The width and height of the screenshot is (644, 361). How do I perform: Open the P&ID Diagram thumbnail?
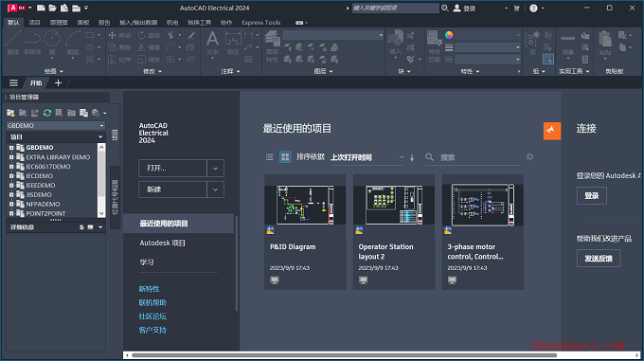coord(305,206)
